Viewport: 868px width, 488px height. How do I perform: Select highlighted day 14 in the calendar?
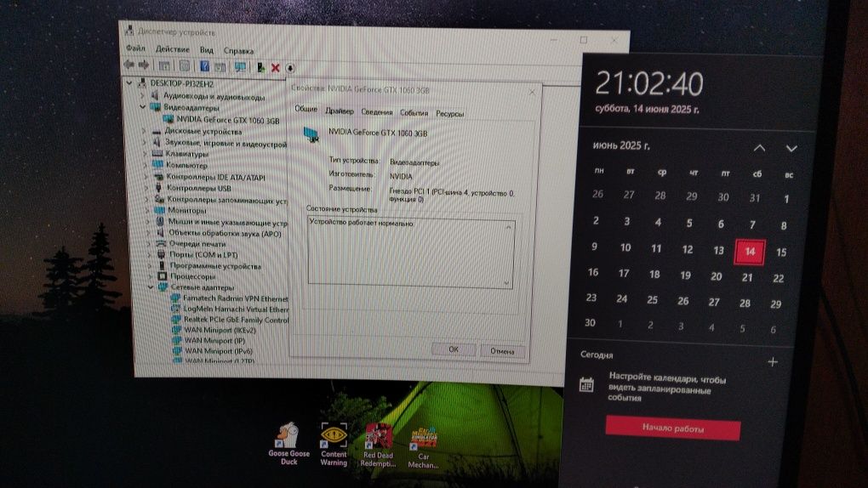pos(750,252)
